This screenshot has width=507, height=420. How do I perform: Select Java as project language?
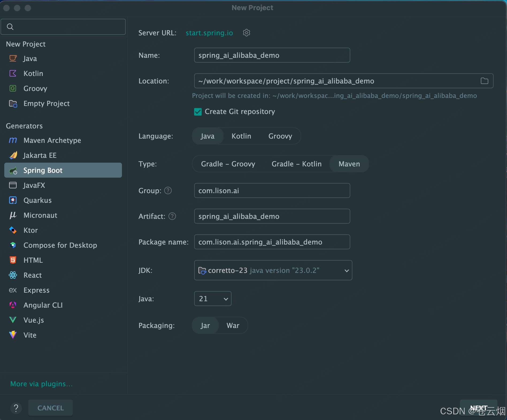click(208, 136)
